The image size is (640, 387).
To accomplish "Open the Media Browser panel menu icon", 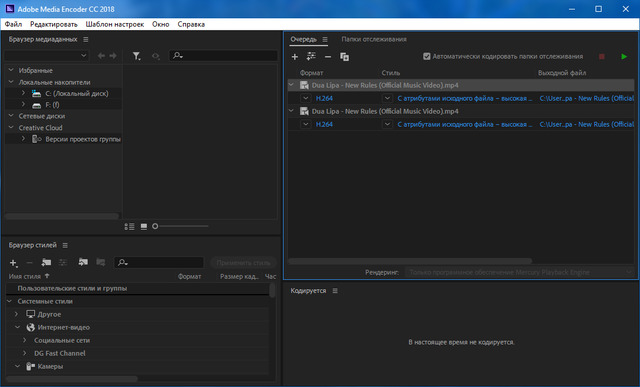I will pyautogui.click(x=85, y=39).
